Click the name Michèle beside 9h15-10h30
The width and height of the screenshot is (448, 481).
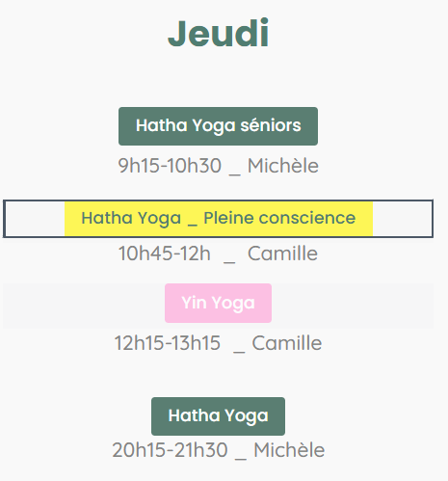coord(283,166)
